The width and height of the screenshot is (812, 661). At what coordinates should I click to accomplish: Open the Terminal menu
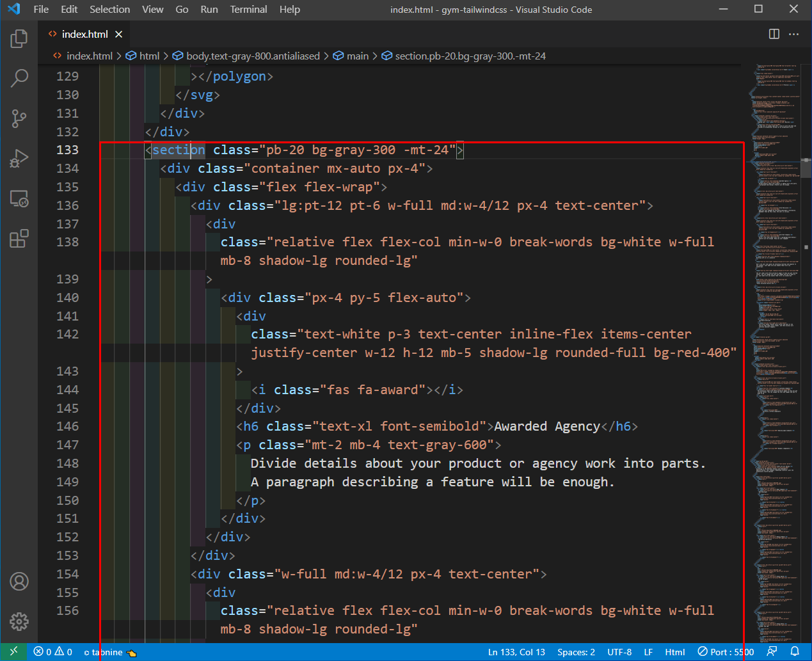coord(249,9)
